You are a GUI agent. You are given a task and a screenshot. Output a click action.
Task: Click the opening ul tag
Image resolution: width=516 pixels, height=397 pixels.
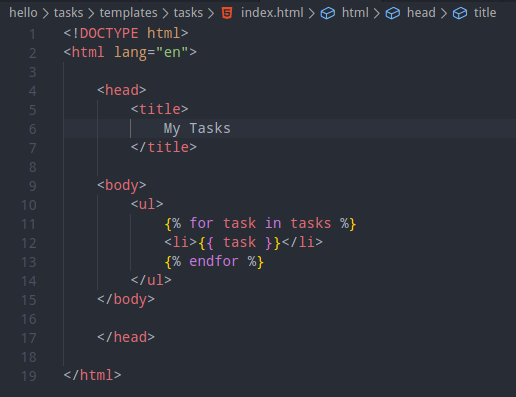pos(147,204)
